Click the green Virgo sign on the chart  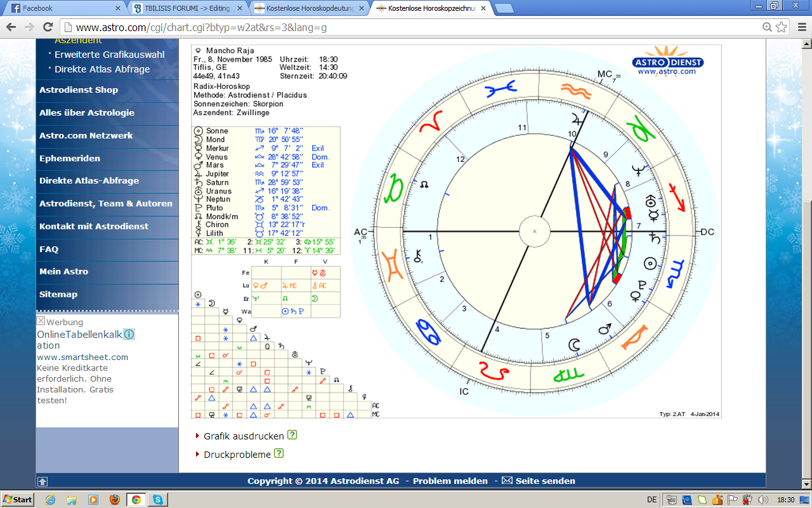(x=569, y=374)
